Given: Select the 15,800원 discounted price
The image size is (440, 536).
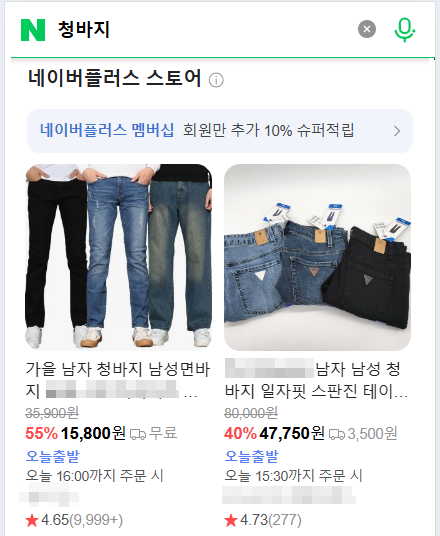Looking at the screenshot, I should coord(93,433).
